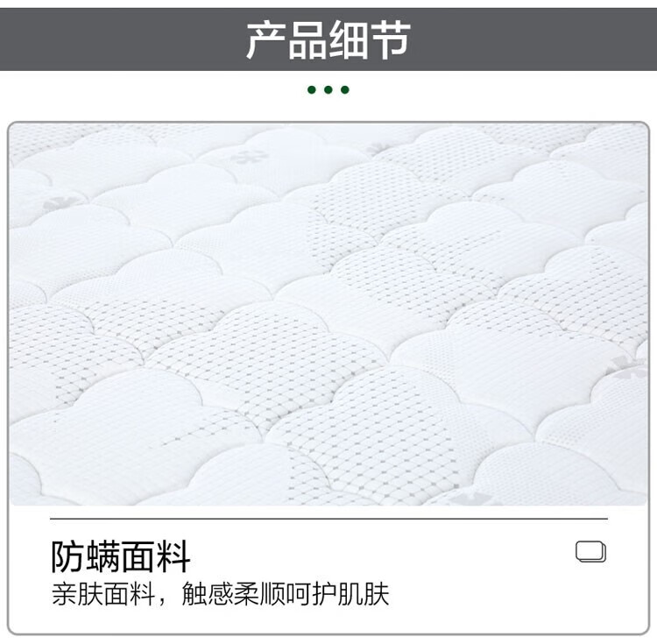The image size is (657, 644).
Task: Open the mattress fabric close-up image
Action: (x=328, y=315)
